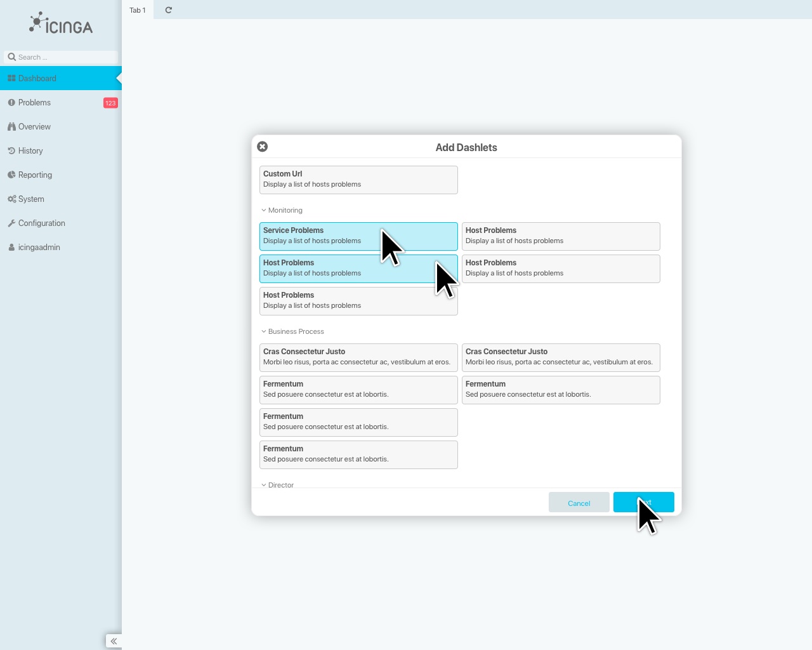
Task: Open the icingaadmin user account icon
Action: click(x=13, y=247)
